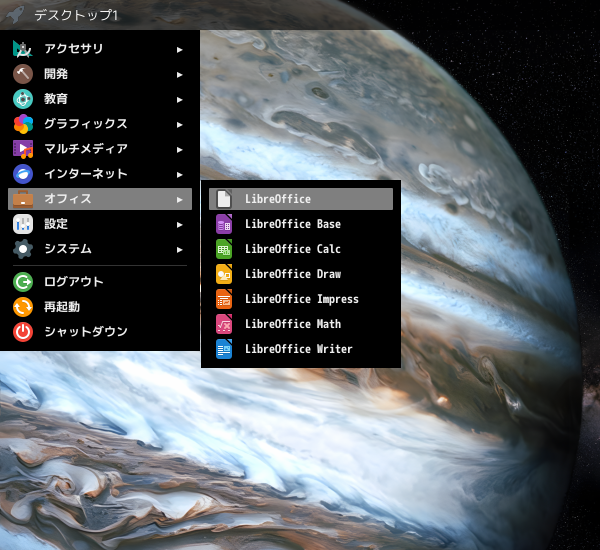Expand the アクセサリ submenu arrow
The image size is (600, 550).
(180, 49)
